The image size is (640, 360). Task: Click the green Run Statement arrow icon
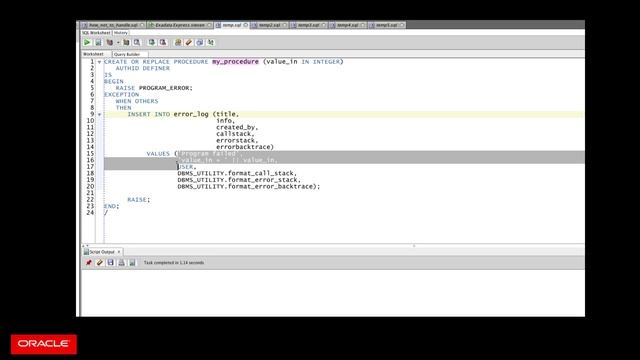tap(87, 42)
